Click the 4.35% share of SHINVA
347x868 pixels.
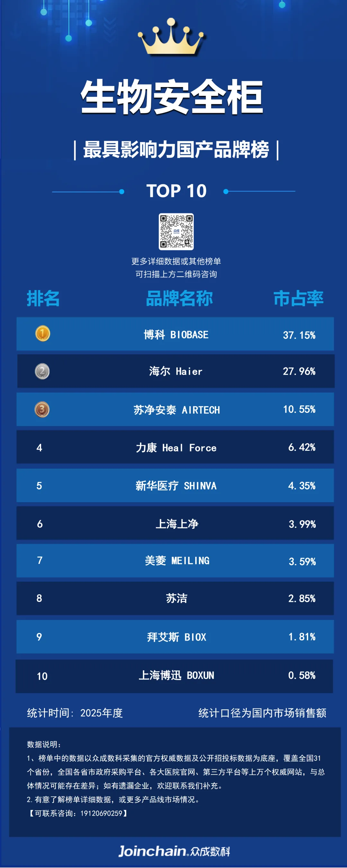pos(302,485)
